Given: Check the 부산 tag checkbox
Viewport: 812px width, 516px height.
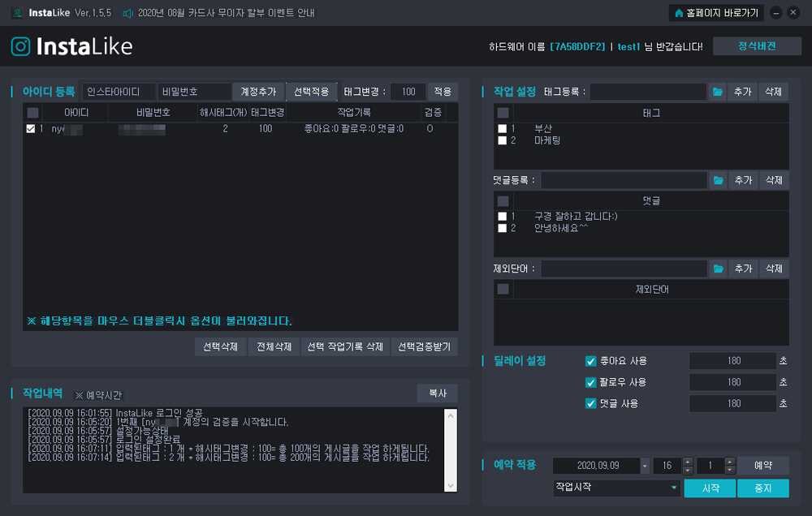Looking at the screenshot, I should [503, 128].
